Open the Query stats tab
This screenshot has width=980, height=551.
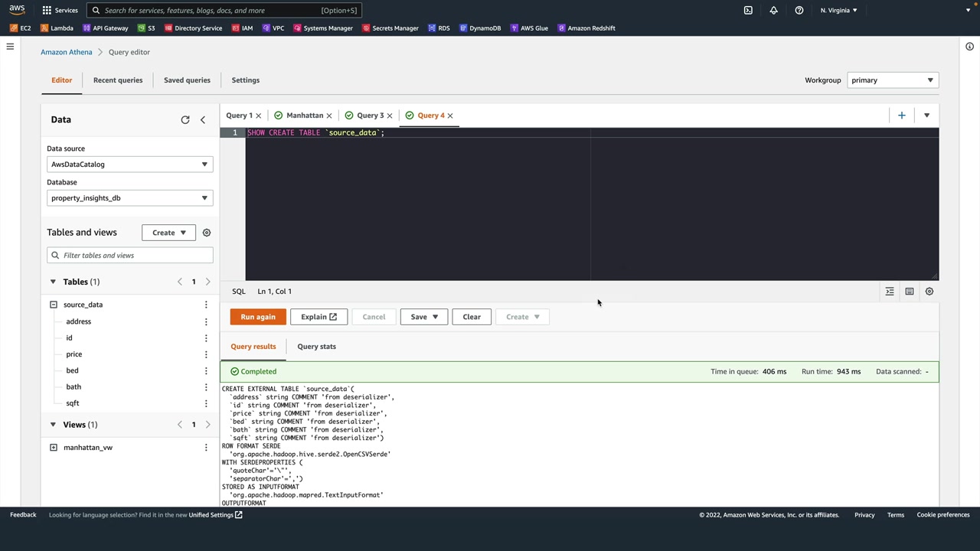[317, 347]
